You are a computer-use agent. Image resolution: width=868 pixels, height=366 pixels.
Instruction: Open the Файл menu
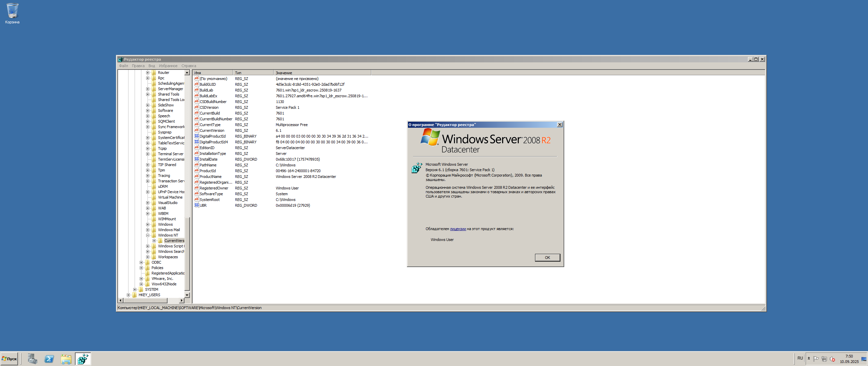(123, 66)
